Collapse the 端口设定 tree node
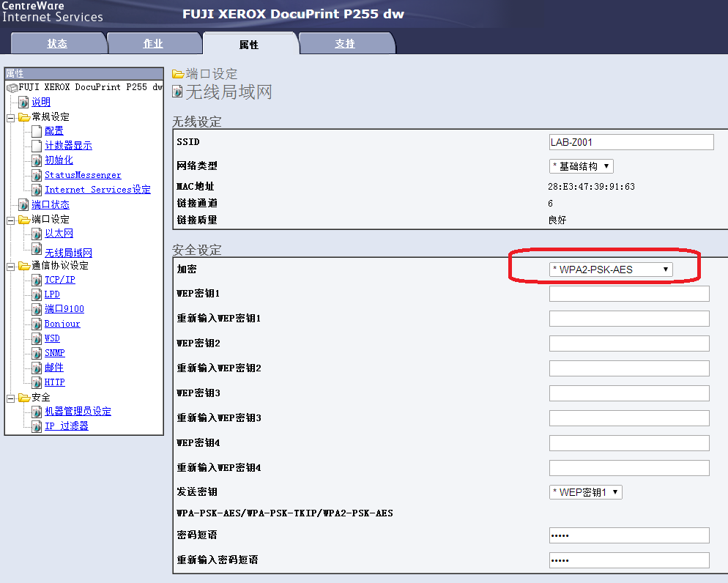The width and height of the screenshot is (728, 583). coord(11,220)
